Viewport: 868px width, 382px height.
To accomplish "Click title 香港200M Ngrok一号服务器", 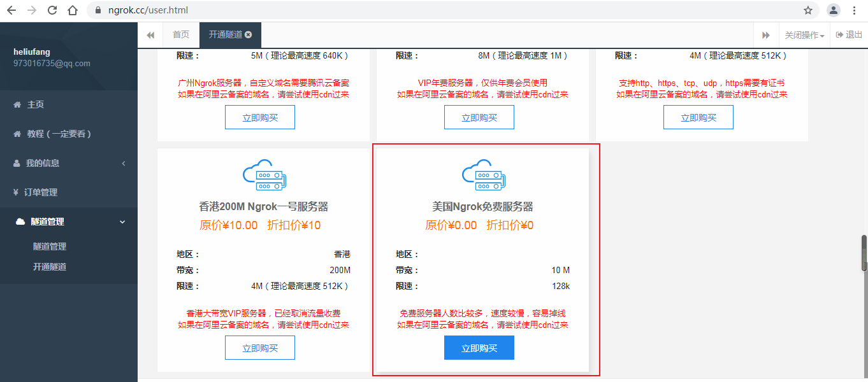I will (263, 207).
